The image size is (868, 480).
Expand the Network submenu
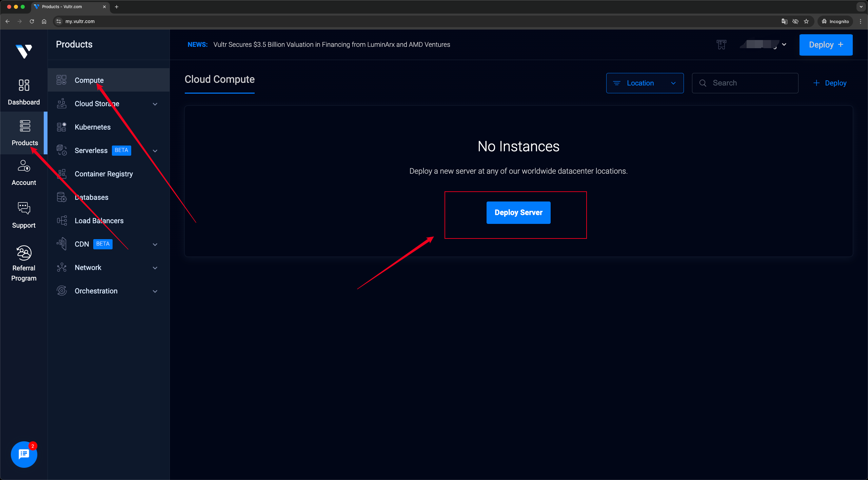[155, 268]
